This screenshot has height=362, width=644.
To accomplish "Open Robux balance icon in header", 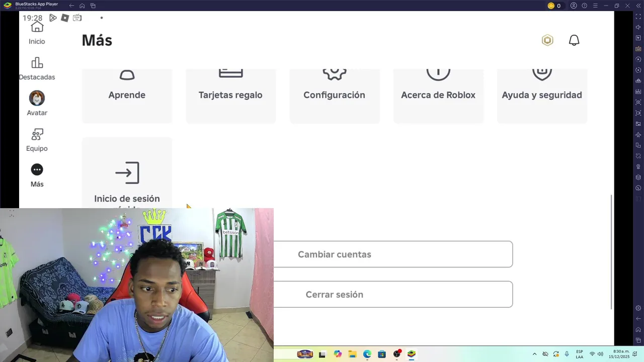I will (547, 40).
